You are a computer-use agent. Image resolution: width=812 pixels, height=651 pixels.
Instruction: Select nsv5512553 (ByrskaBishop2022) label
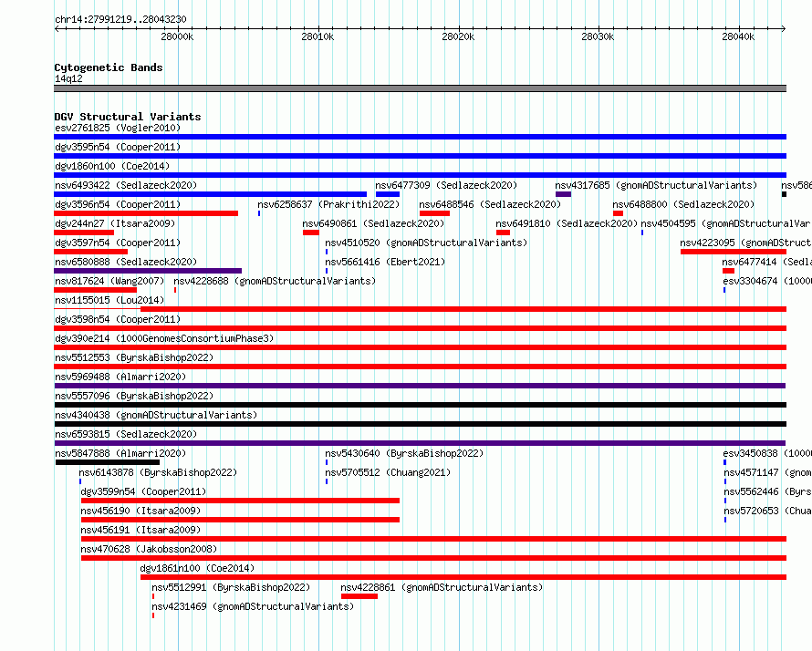[134, 357]
